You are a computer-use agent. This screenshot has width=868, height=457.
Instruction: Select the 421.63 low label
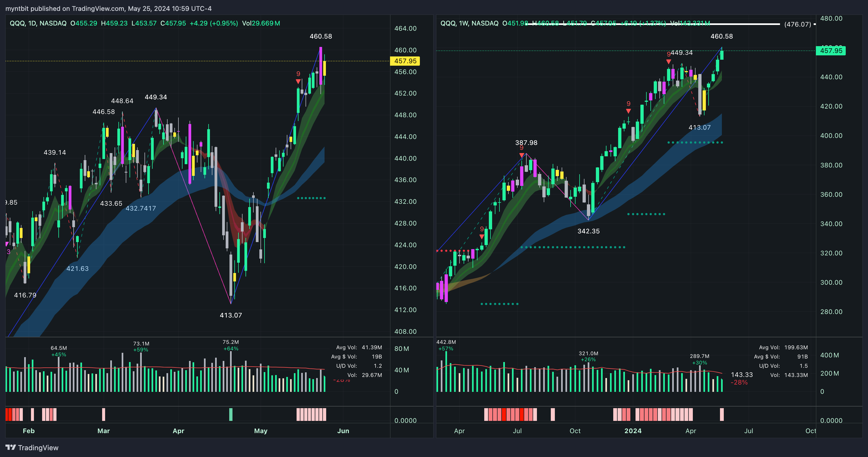pos(77,268)
